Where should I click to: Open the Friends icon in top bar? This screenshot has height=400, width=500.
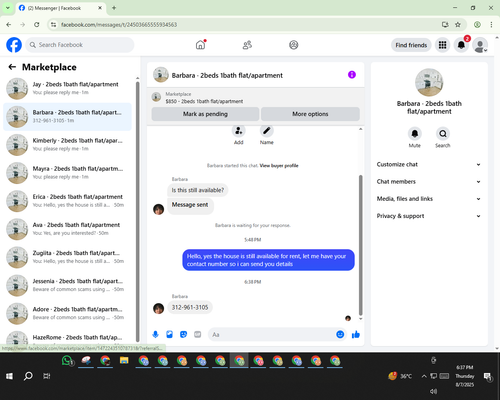(247, 45)
